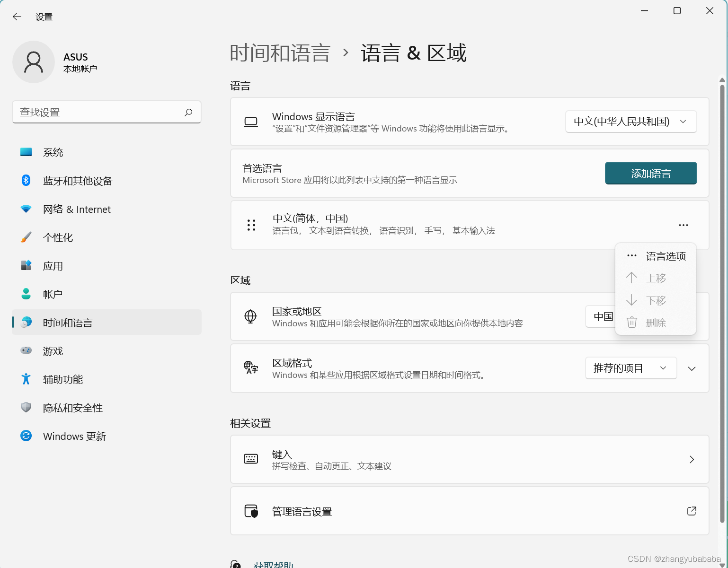Click the drag handle dots of 中文(简体，中国)
The image size is (728, 568).
(x=251, y=225)
